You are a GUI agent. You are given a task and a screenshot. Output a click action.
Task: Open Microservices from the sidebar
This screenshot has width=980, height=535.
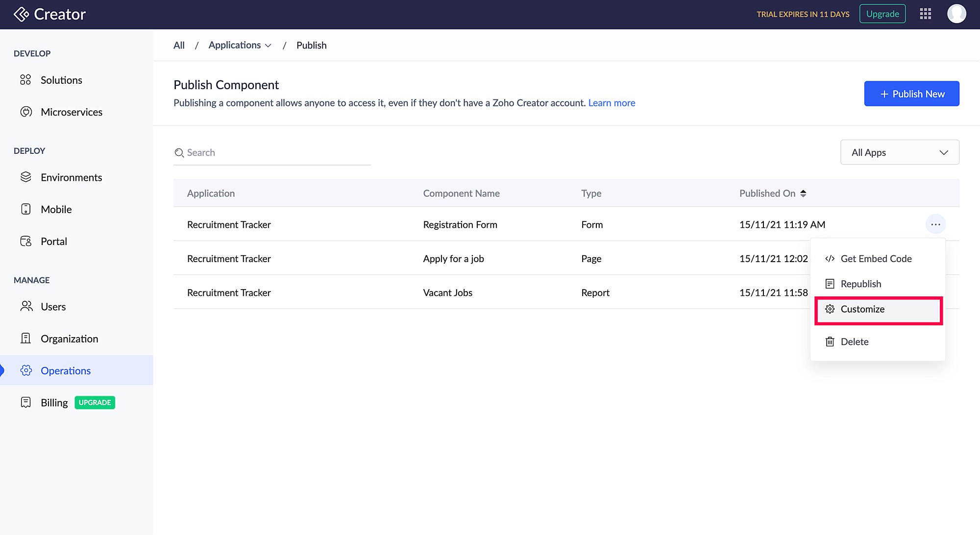click(71, 112)
